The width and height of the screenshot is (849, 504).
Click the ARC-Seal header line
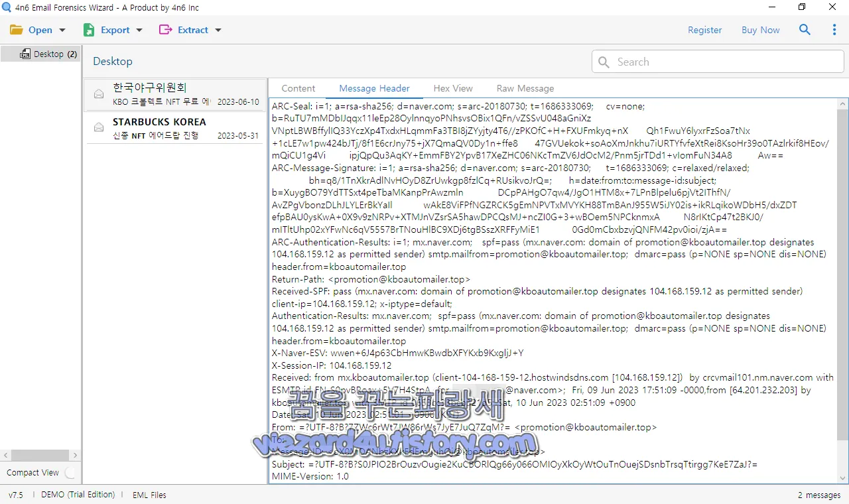[458, 106]
